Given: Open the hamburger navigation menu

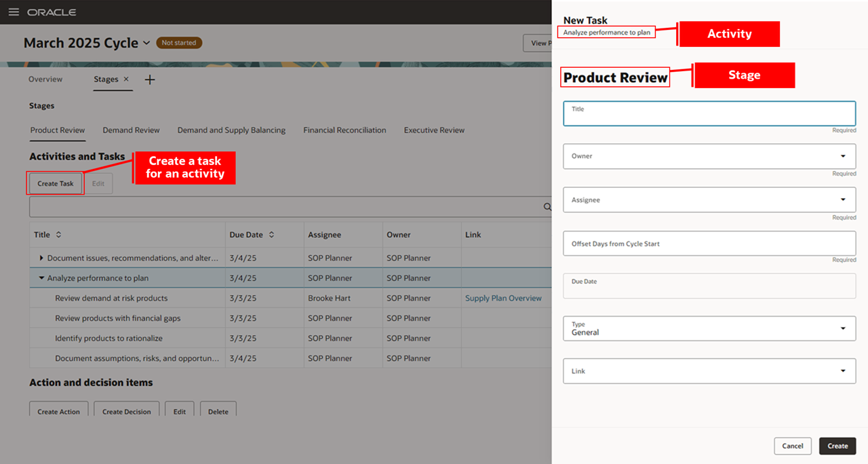Looking at the screenshot, I should click(14, 12).
